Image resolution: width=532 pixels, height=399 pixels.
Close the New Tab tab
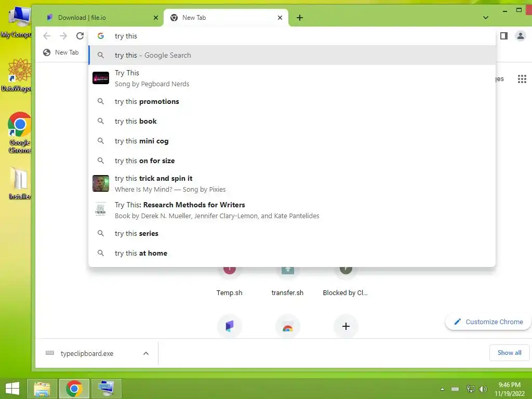(280, 18)
